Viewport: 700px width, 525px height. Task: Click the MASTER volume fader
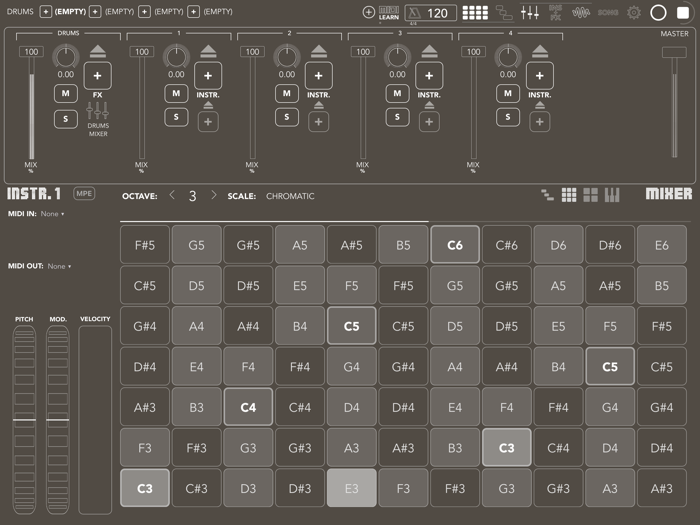pos(674,103)
